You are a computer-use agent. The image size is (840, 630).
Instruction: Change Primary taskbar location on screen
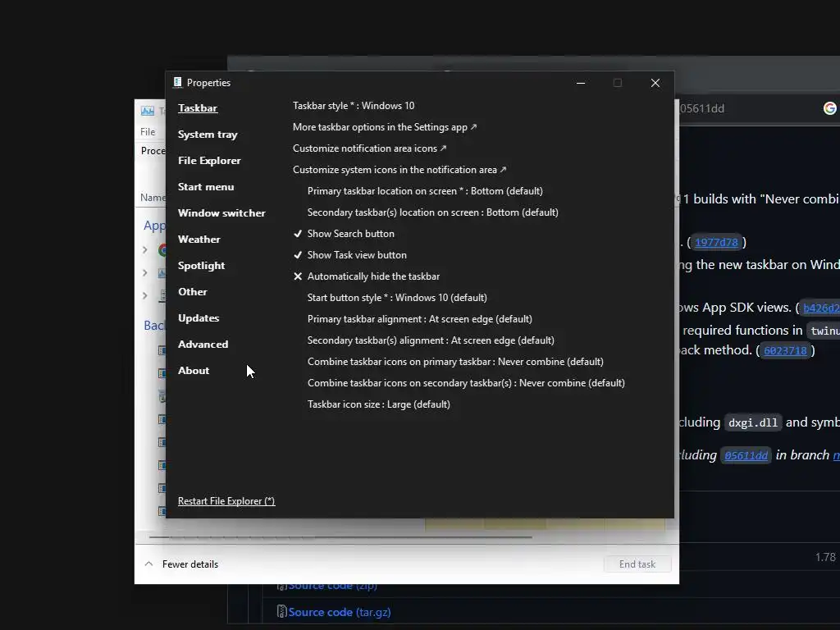pos(425,191)
